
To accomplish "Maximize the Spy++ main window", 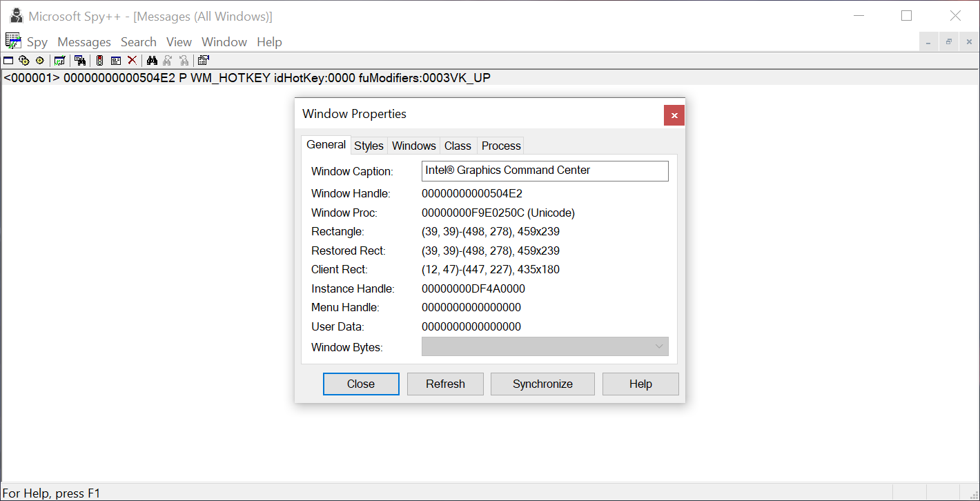I will (x=906, y=15).
